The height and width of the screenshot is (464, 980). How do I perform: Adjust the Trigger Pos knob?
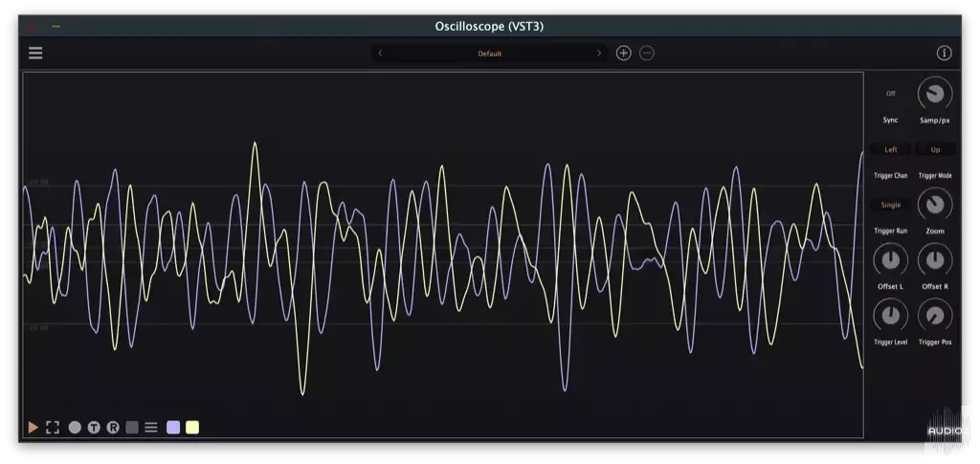pyautogui.click(x=935, y=316)
